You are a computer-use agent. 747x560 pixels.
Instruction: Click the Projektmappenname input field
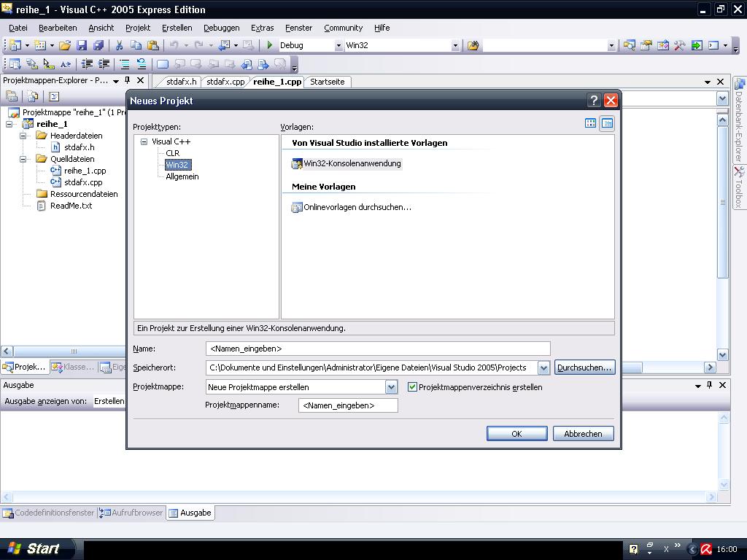348,405
